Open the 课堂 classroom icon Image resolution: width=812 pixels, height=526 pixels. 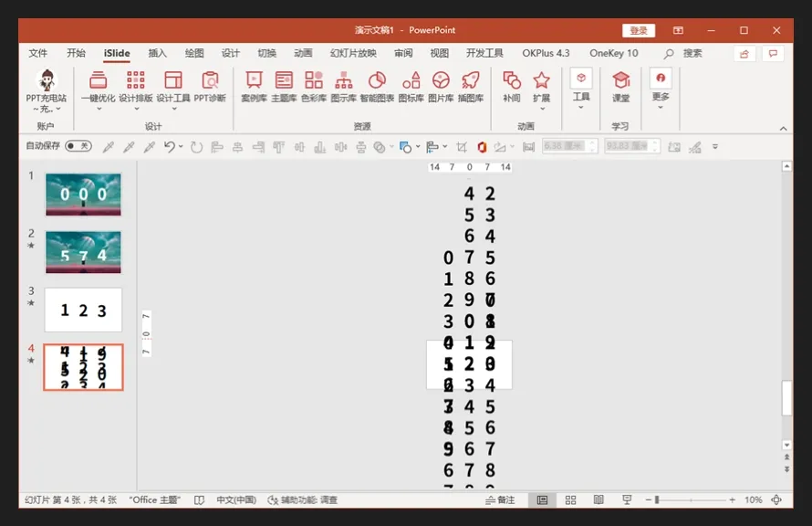point(621,81)
